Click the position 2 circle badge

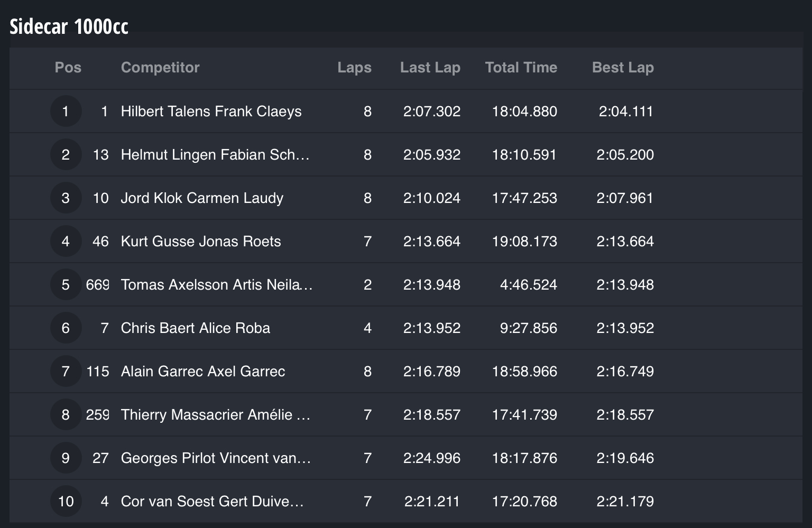(66, 154)
